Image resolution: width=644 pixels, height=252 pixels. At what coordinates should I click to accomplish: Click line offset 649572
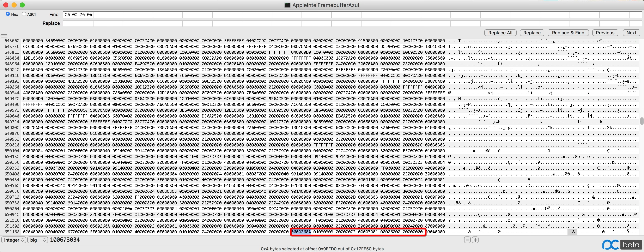pyautogui.click(x=12, y=110)
